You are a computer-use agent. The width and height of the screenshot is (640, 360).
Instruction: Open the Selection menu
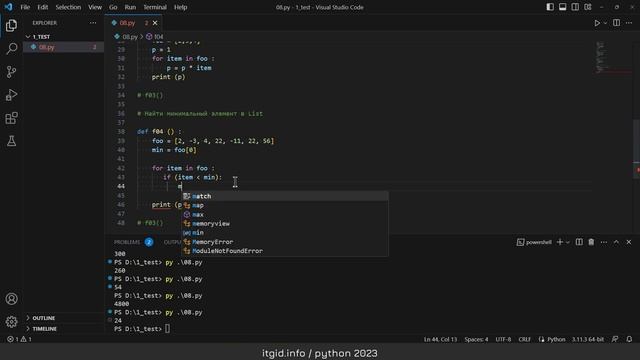68,7
